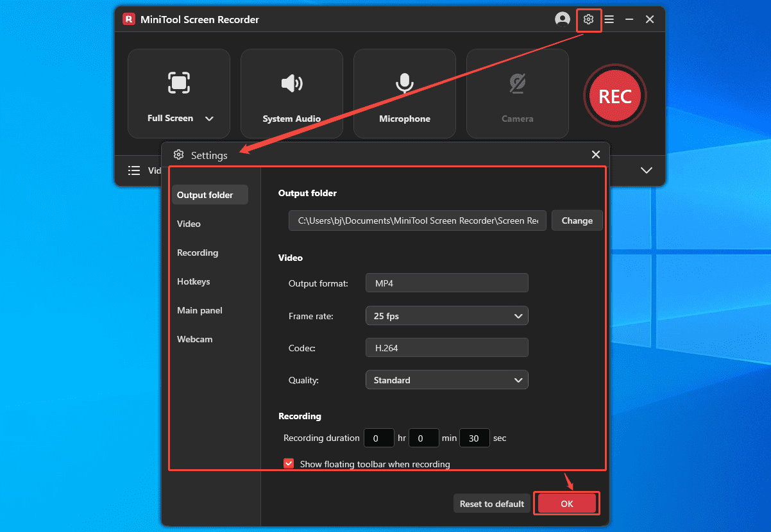Image resolution: width=771 pixels, height=532 pixels.
Task: Click the 'Output format:' label
Action: coord(318,283)
